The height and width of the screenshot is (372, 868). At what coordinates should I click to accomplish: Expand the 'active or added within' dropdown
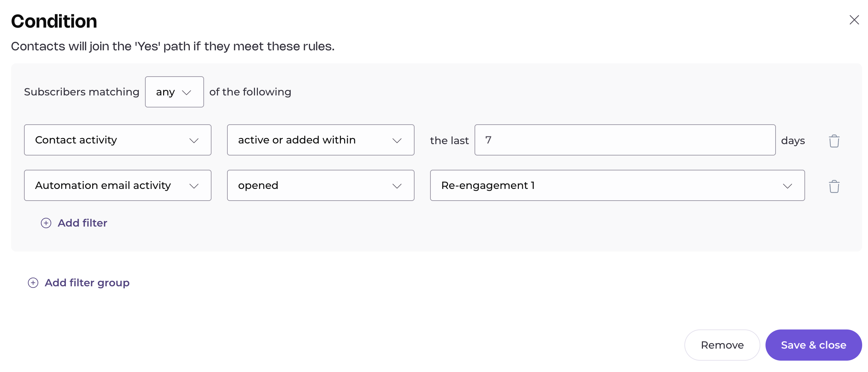(x=320, y=140)
